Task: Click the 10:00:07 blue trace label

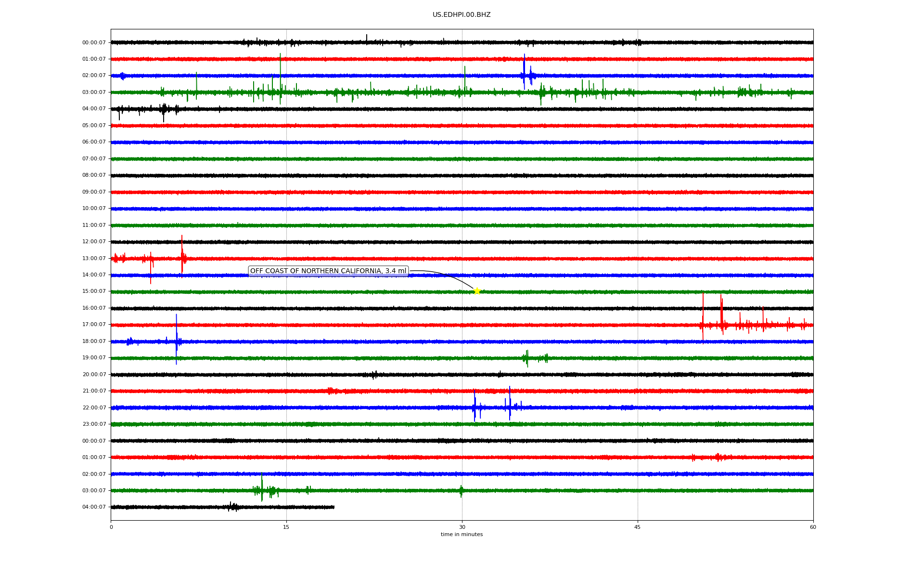Action: [x=94, y=209]
